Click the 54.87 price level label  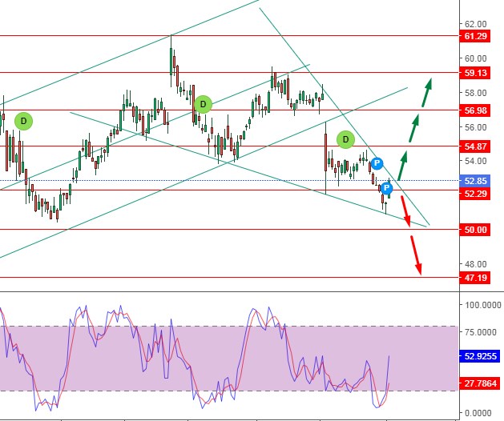pyautogui.click(x=475, y=146)
